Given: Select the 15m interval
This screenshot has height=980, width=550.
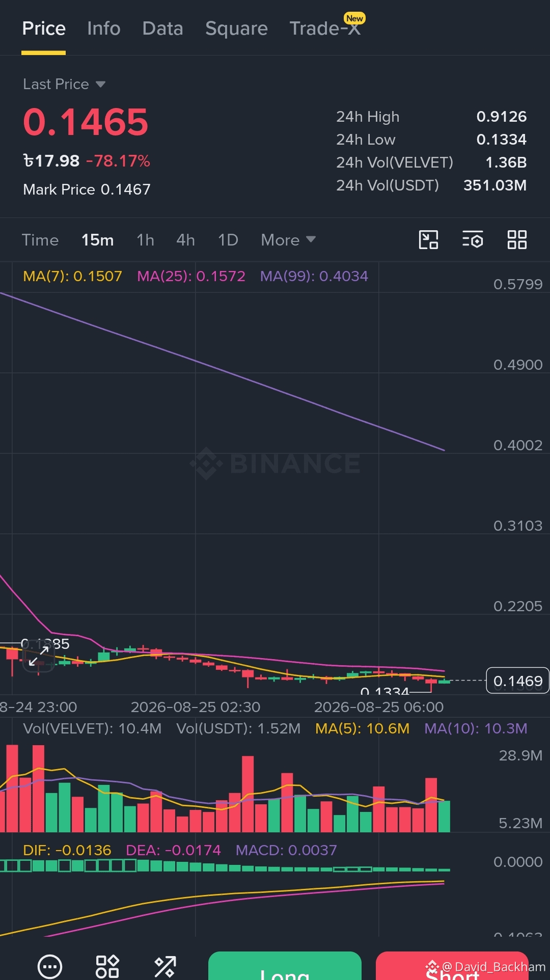Looking at the screenshot, I should 97,240.
